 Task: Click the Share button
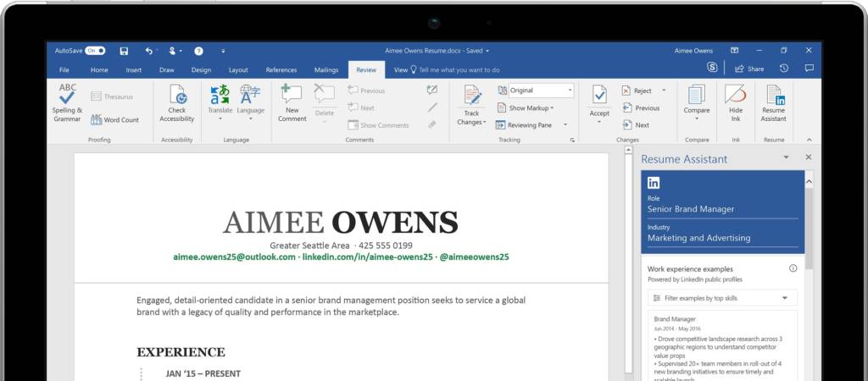click(749, 69)
